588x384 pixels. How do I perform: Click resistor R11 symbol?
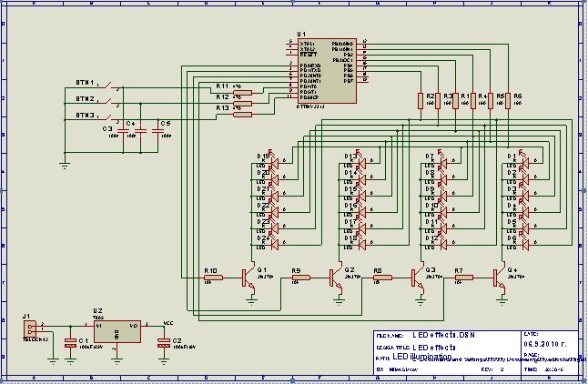coord(242,93)
